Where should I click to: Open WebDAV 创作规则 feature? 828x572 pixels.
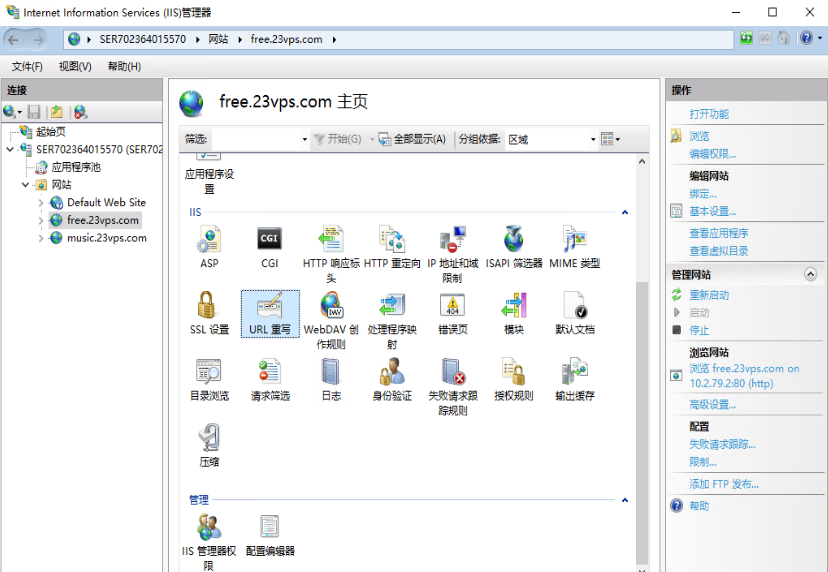(x=331, y=321)
